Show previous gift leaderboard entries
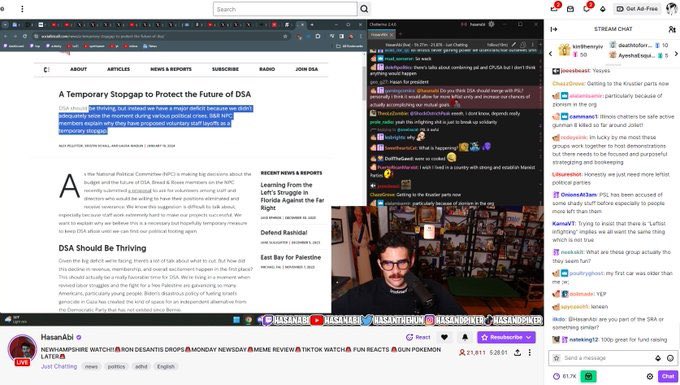The height and width of the screenshot is (385, 680). pyautogui.click(x=550, y=53)
